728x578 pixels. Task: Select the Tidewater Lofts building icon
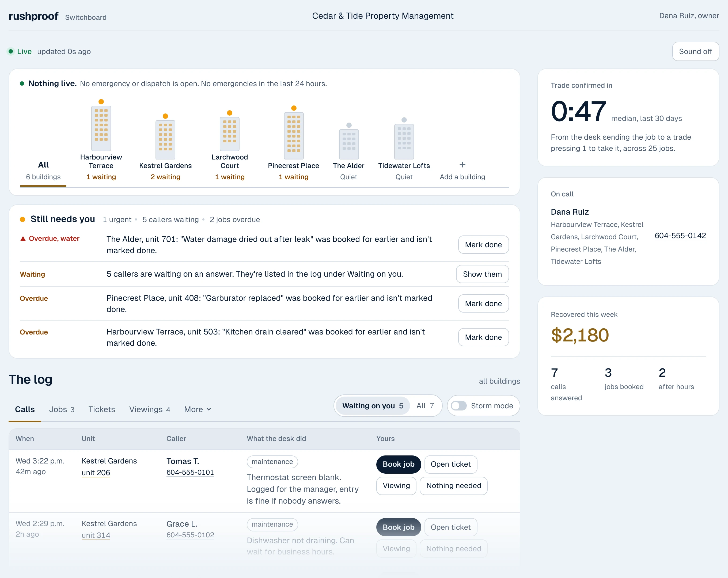coord(404,142)
